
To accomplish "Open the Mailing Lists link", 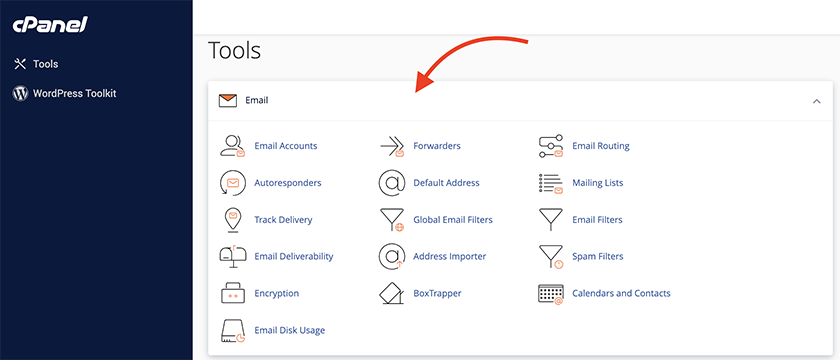I will coord(598,183).
